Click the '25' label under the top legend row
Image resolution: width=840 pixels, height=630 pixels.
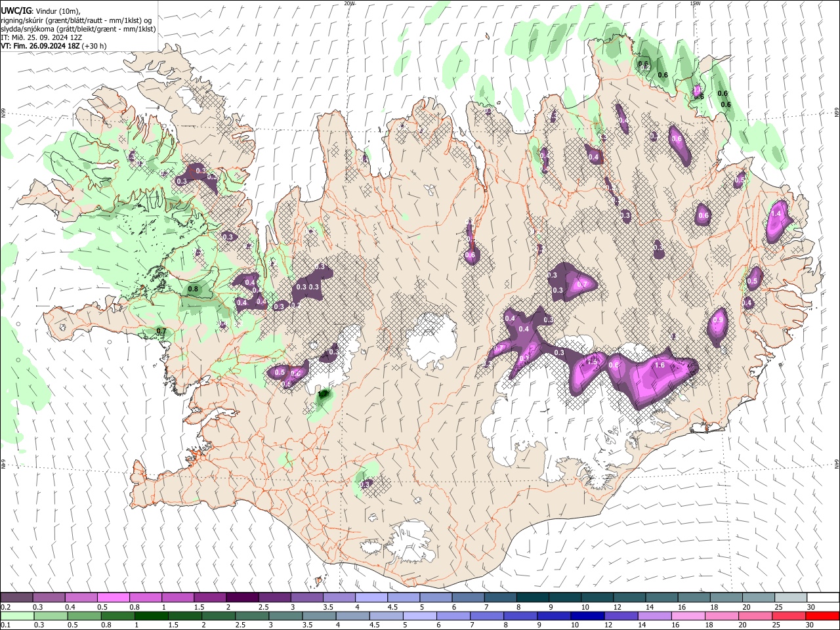tap(778, 607)
